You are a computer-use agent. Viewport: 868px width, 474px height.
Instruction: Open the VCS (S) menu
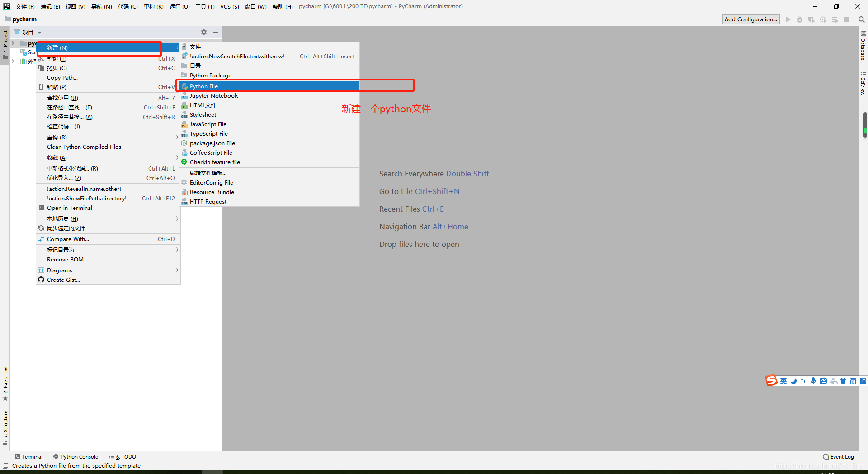click(x=229, y=6)
